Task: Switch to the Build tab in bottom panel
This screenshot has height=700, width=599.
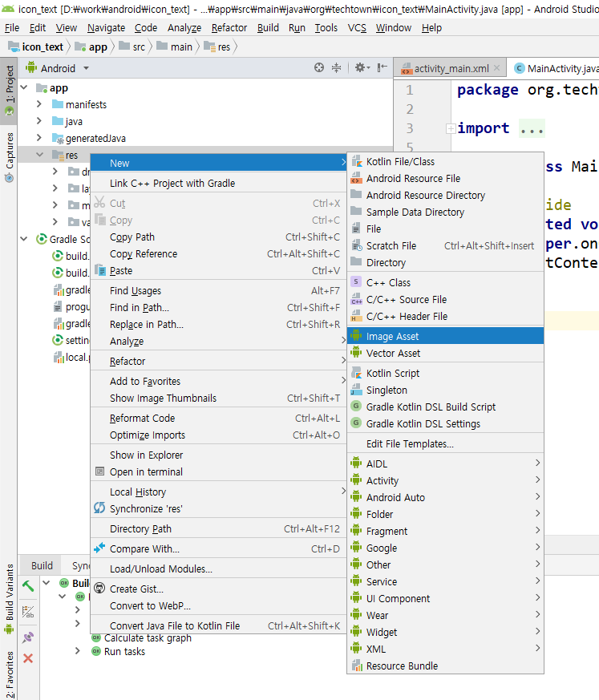Action: 42,565
